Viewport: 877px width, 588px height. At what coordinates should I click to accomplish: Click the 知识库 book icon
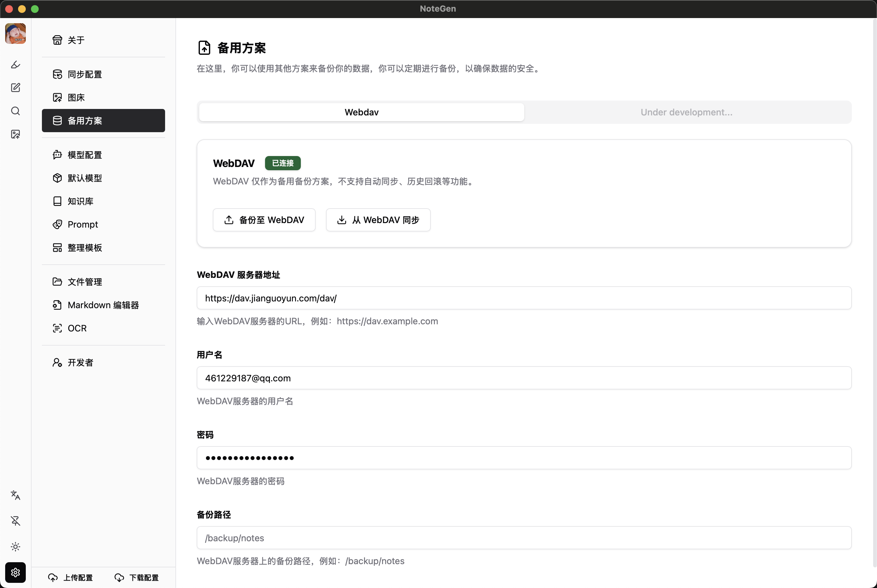click(57, 201)
